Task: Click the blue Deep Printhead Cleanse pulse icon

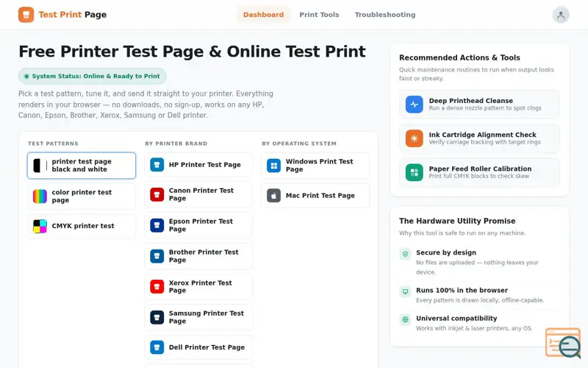Action: (x=414, y=105)
